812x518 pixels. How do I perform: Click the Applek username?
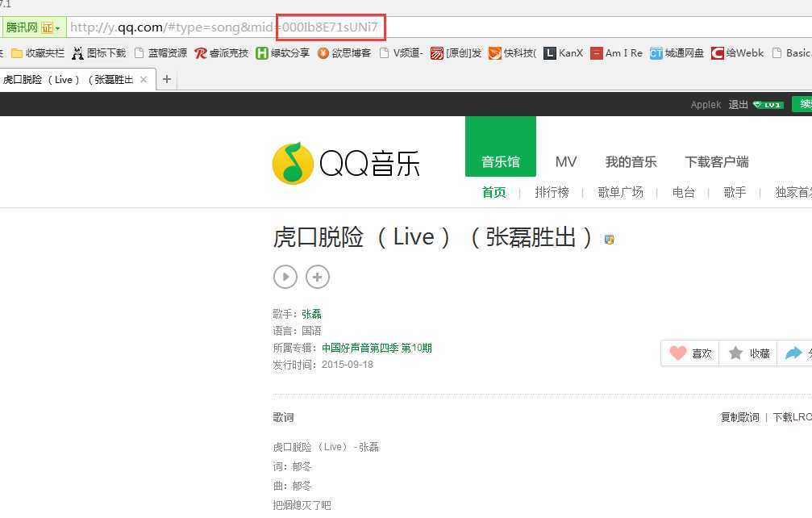[706, 105]
